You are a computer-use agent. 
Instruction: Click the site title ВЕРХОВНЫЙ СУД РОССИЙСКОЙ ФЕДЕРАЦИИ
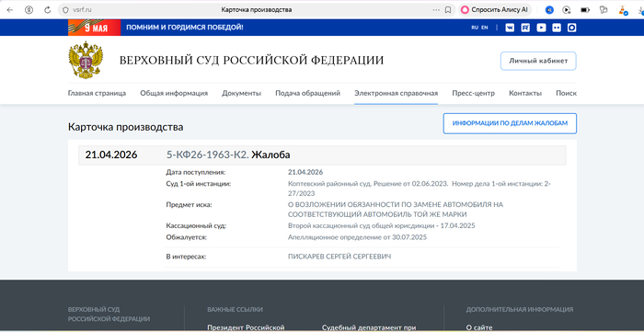coord(251,61)
